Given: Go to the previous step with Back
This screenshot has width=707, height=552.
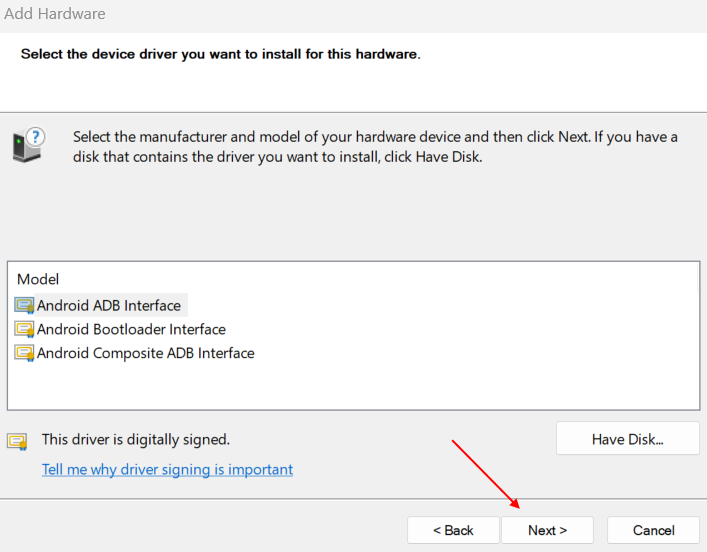Looking at the screenshot, I should [453, 530].
